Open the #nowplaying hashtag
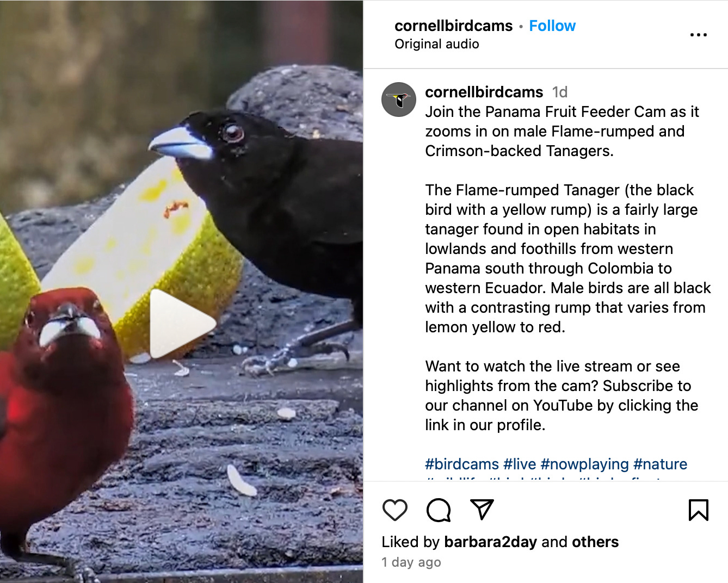The height and width of the screenshot is (583, 728). pyautogui.click(x=584, y=464)
